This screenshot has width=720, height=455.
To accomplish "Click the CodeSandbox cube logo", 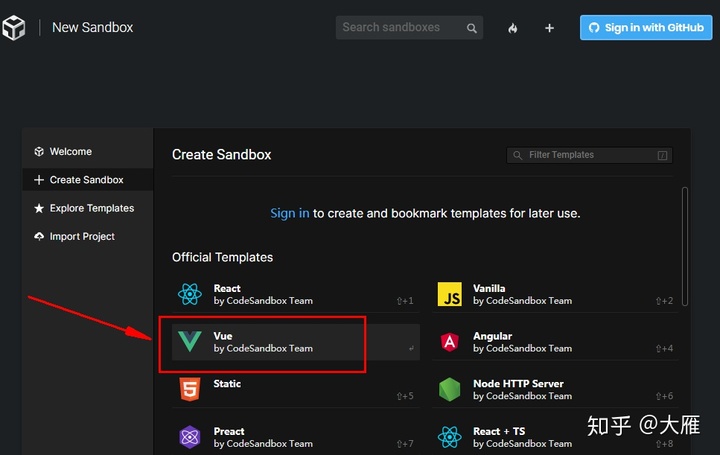I will [13, 28].
